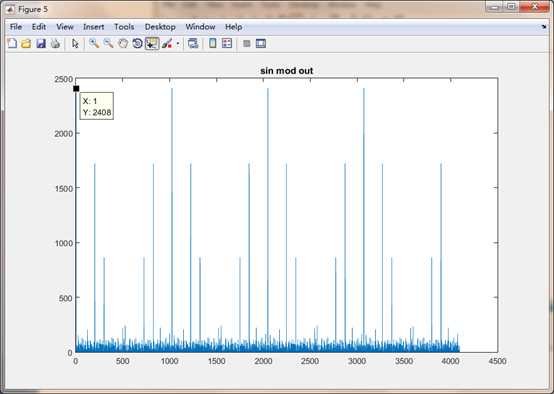Select the Pan hand tool
Image resolution: width=554 pixels, height=394 pixels.
pyautogui.click(x=123, y=43)
